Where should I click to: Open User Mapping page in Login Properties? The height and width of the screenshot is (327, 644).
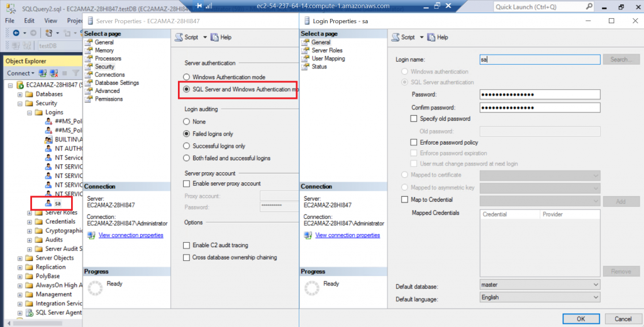pyautogui.click(x=328, y=58)
